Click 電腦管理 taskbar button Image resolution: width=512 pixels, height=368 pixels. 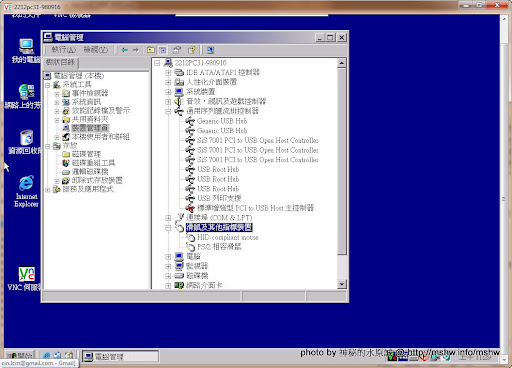coord(120,356)
